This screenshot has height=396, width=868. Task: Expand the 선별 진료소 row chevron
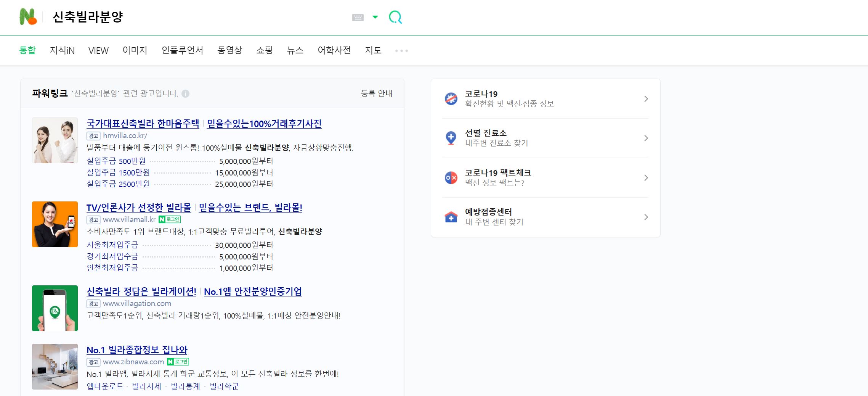coord(646,138)
